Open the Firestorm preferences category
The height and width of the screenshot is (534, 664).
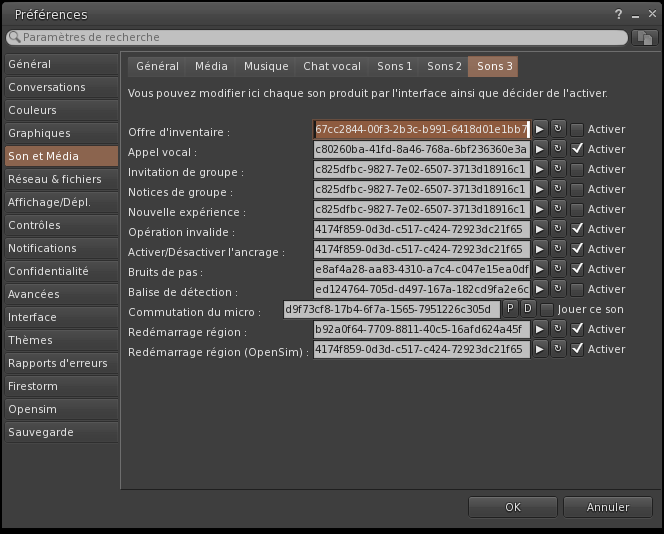[33, 386]
